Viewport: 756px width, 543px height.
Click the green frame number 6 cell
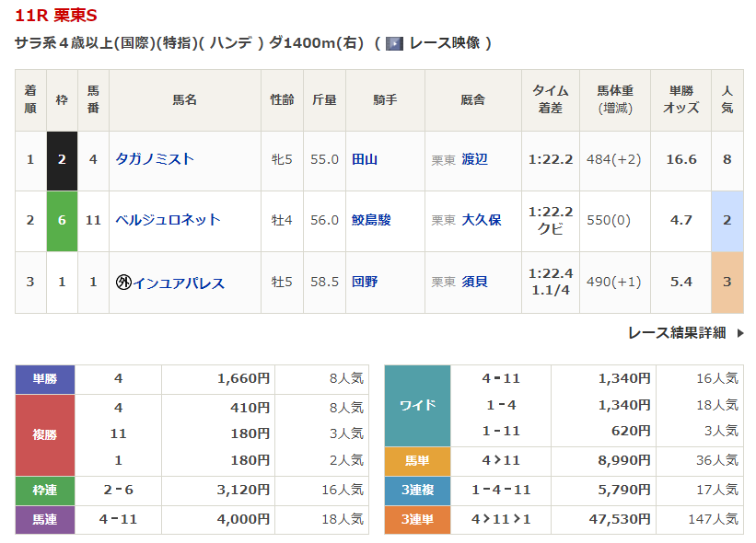pyautogui.click(x=62, y=221)
